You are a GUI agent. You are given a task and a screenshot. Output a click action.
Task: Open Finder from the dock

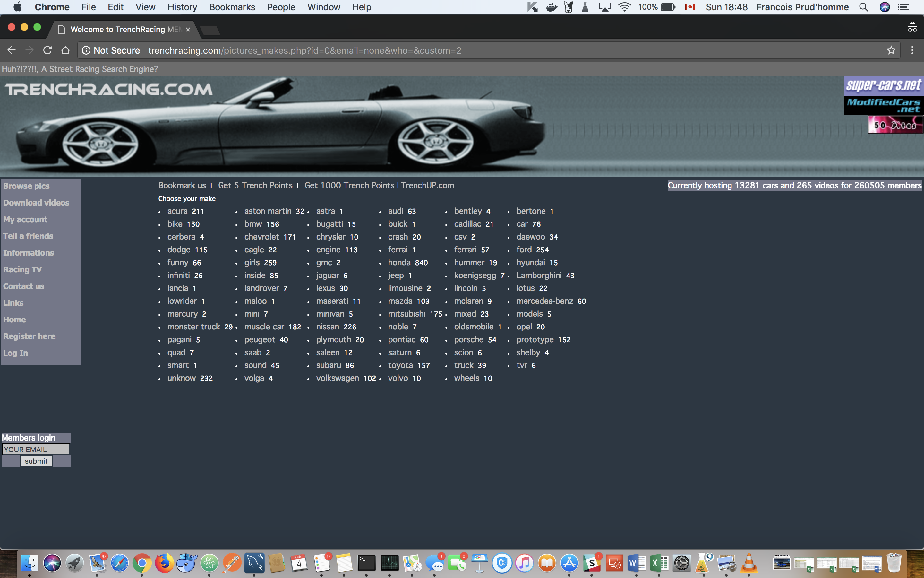tap(30, 563)
